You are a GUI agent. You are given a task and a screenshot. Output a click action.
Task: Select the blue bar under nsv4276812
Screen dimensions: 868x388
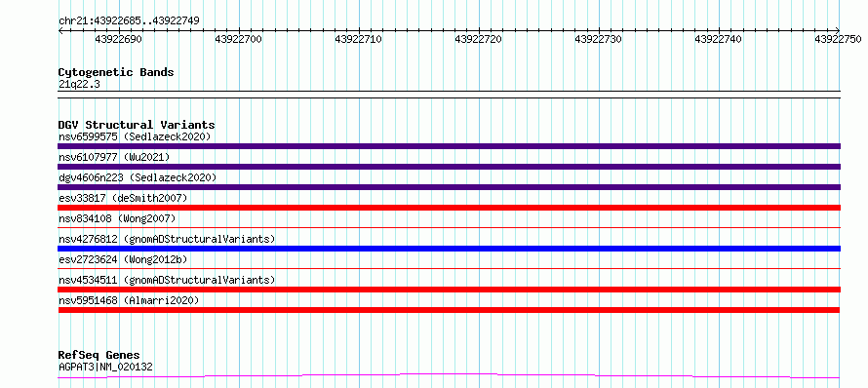point(449,249)
